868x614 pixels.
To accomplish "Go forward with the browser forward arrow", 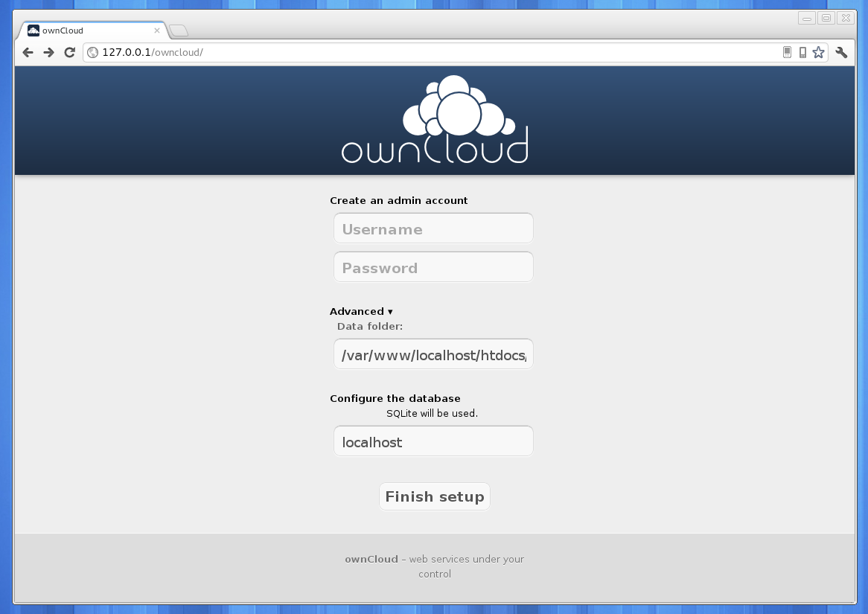I will [x=48, y=53].
